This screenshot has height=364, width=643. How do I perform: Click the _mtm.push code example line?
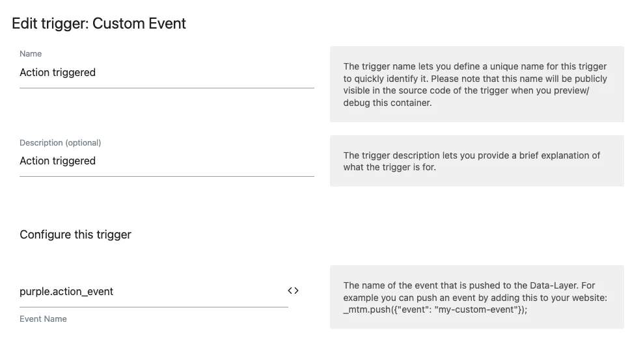pos(435,309)
